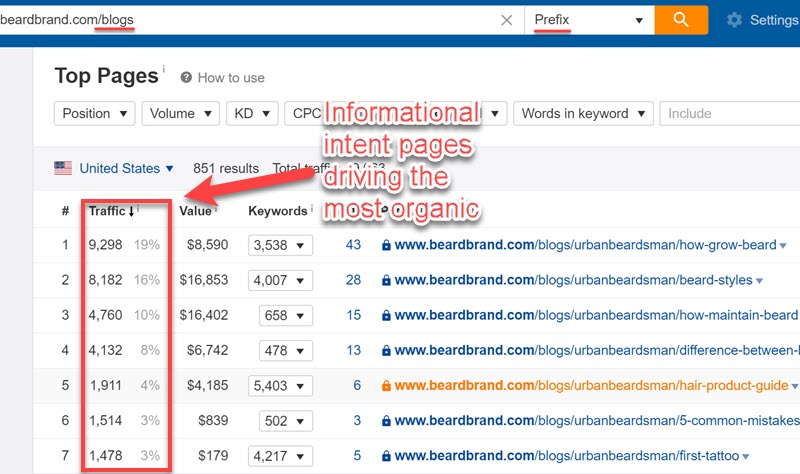Click the value cell $4,185
The width and height of the screenshot is (800, 474).
207,385
